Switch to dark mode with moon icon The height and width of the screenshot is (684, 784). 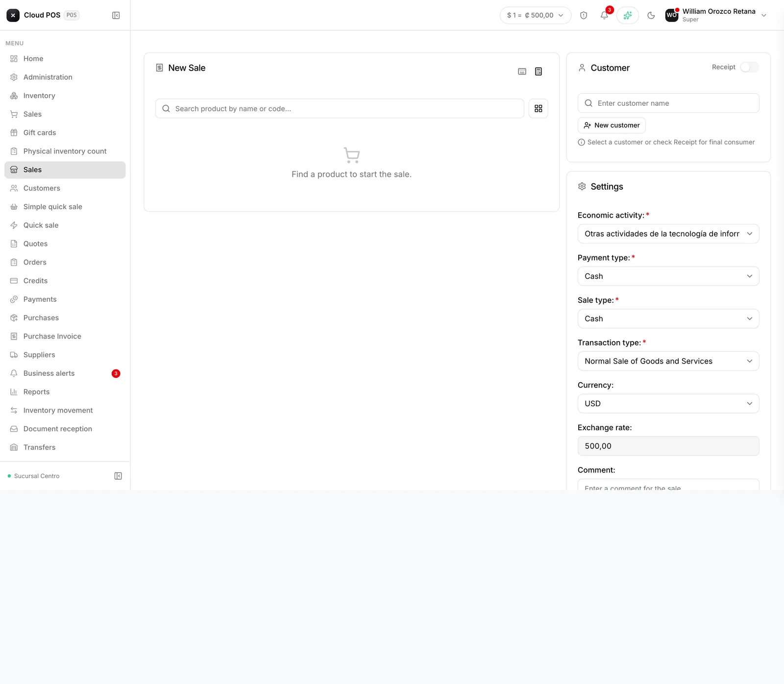(651, 15)
